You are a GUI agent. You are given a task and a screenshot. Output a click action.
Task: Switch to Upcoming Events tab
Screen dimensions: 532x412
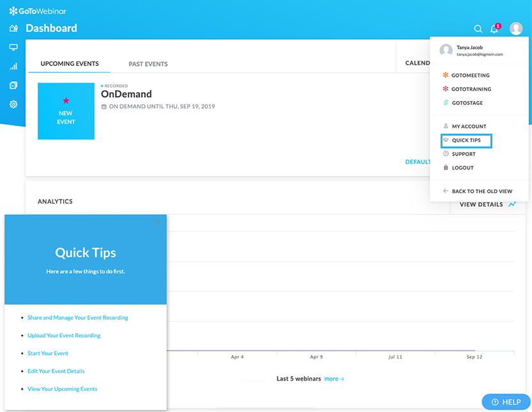70,63
